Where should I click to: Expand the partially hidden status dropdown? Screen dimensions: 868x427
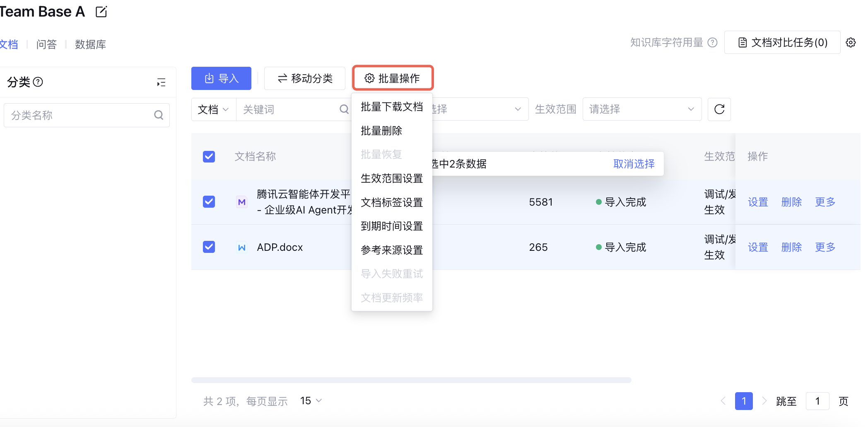point(480,109)
